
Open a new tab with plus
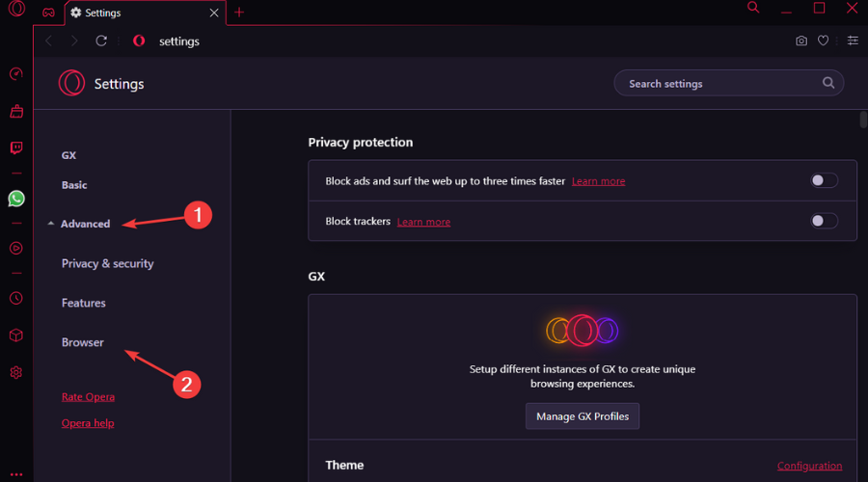click(239, 13)
